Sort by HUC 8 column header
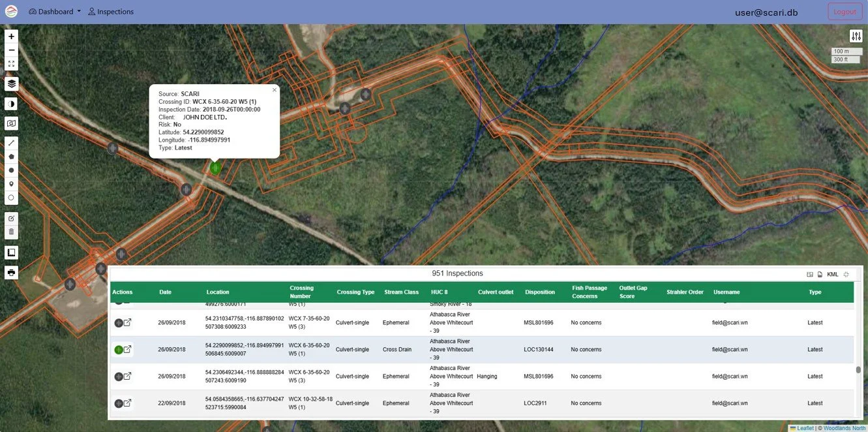The height and width of the screenshot is (432, 868). pos(440,292)
